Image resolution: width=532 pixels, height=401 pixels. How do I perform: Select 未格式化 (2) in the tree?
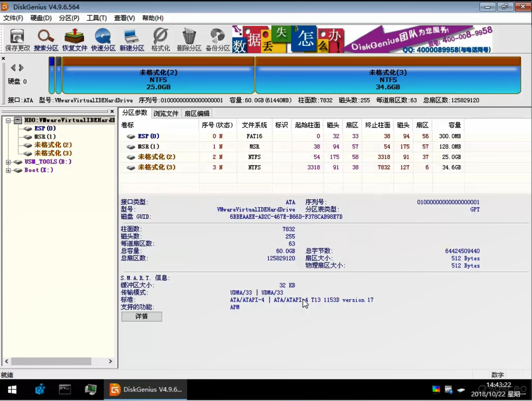(53, 145)
